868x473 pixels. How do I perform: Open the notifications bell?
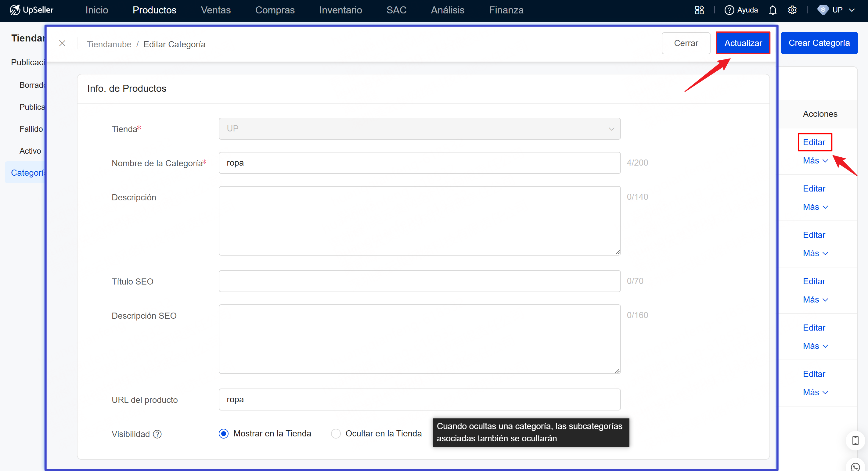(x=772, y=10)
